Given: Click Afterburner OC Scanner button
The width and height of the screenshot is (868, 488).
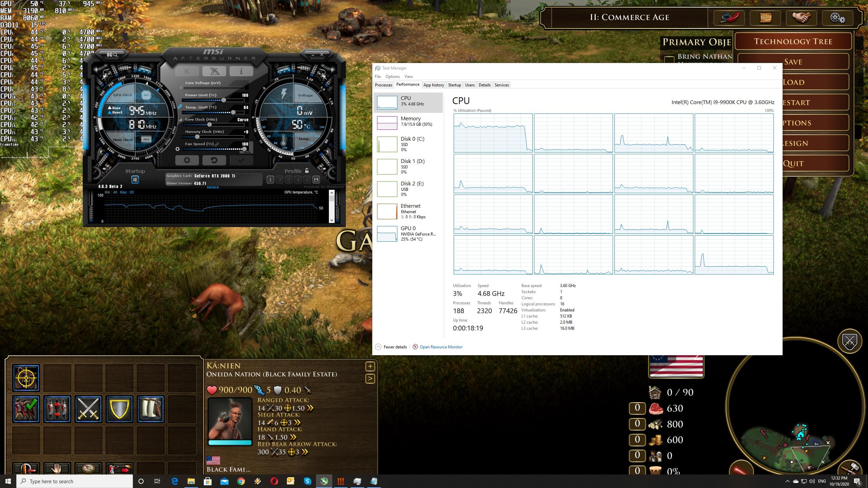Looking at the screenshot, I should [x=112, y=54].
